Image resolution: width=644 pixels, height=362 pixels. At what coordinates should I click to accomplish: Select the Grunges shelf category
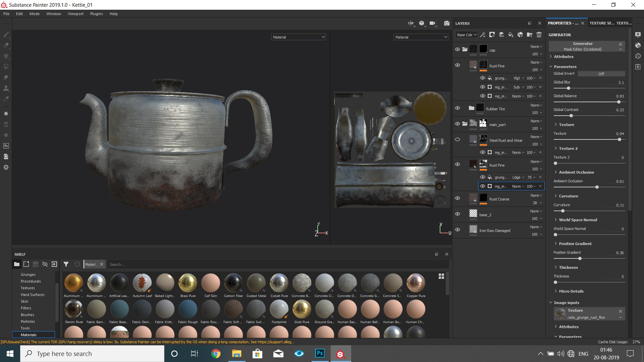tap(28, 275)
